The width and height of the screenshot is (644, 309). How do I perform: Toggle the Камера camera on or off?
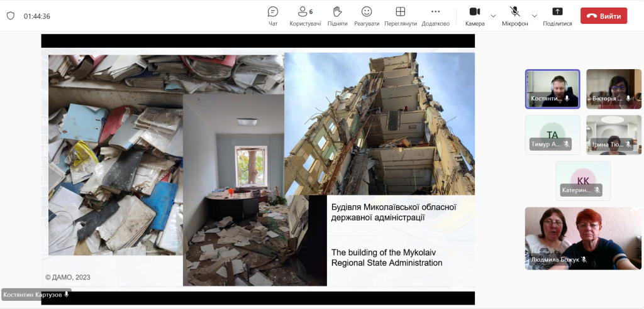(475, 16)
